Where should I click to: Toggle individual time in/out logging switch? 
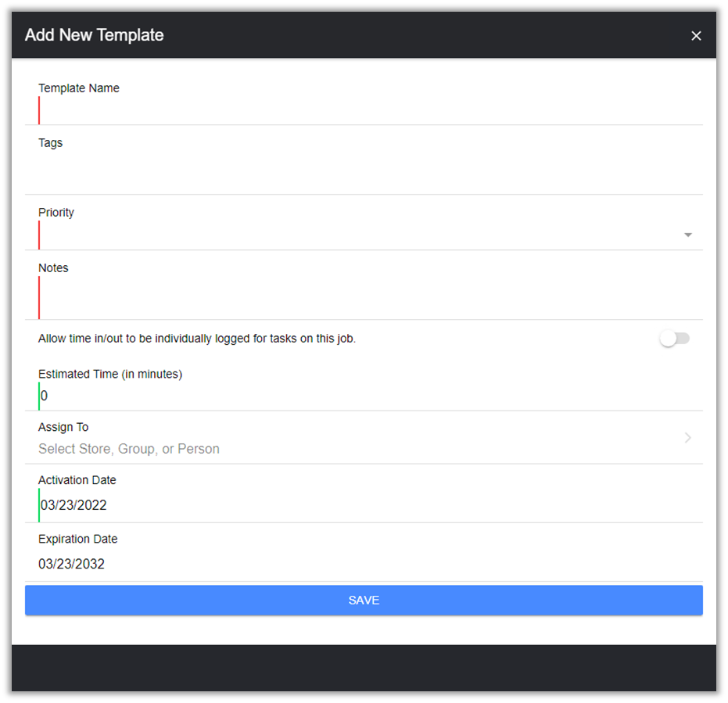click(674, 339)
